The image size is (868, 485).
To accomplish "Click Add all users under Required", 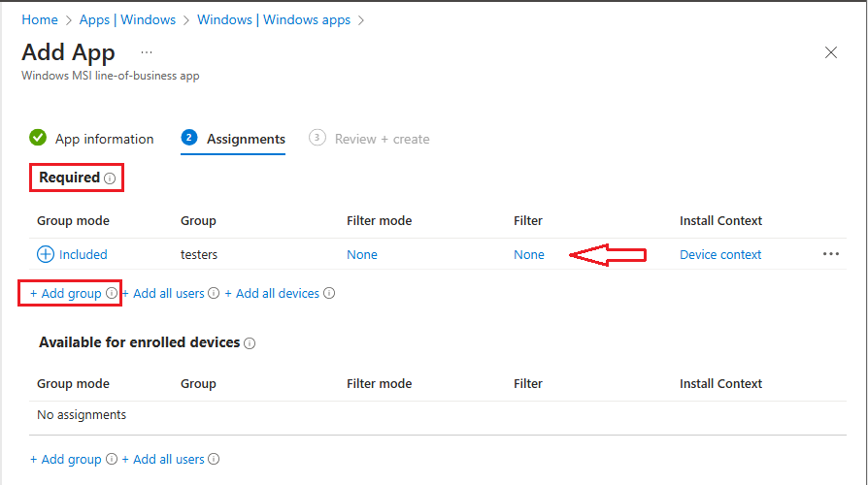I will pos(163,293).
